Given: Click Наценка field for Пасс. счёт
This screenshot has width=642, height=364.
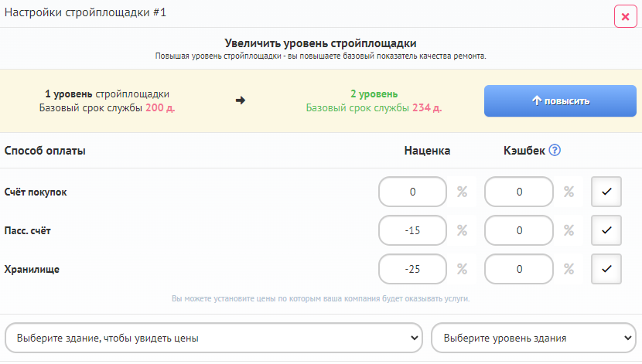Looking at the screenshot, I should click(x=412, y=230).
